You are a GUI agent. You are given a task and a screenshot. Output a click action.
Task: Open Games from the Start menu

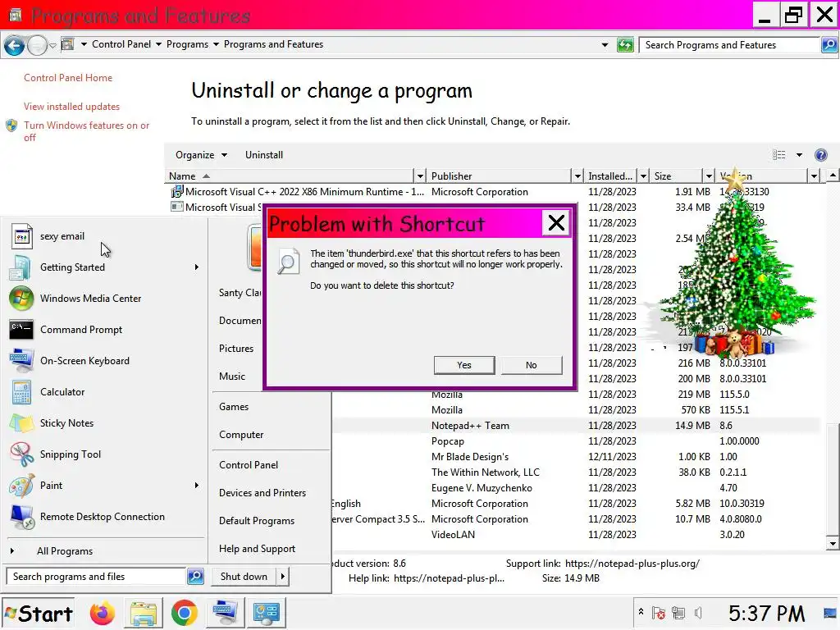(234, 407)
